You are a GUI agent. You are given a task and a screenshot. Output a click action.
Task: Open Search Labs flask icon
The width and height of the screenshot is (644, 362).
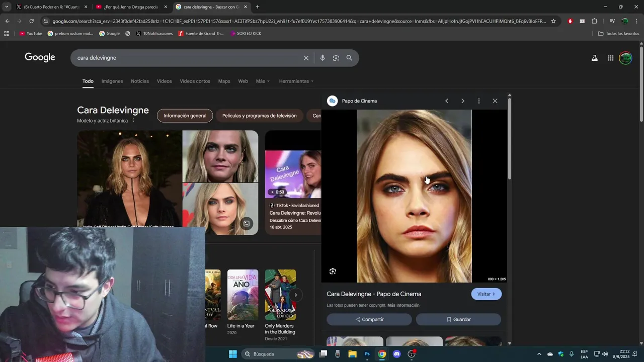coord(594,58)
